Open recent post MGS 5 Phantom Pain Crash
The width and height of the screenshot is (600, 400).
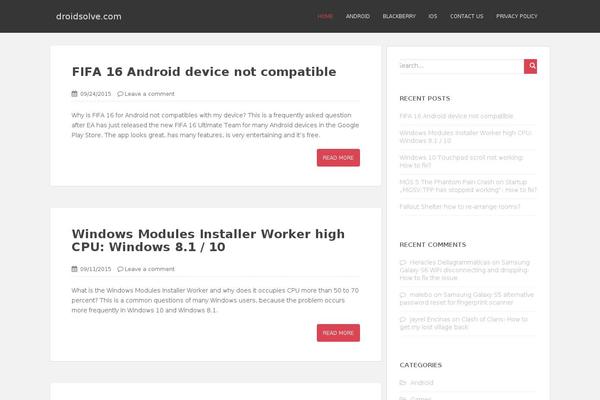click(x=468, y=186)
